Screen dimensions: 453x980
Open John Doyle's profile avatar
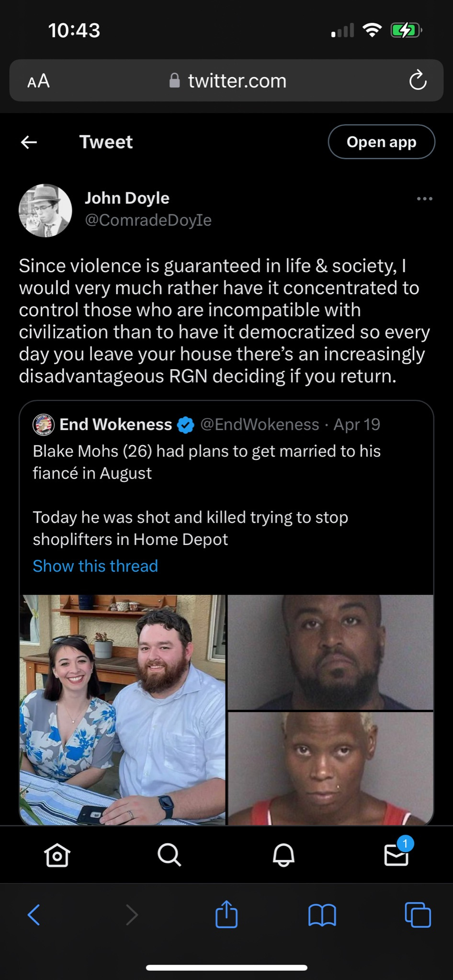(x=45, y=210)
